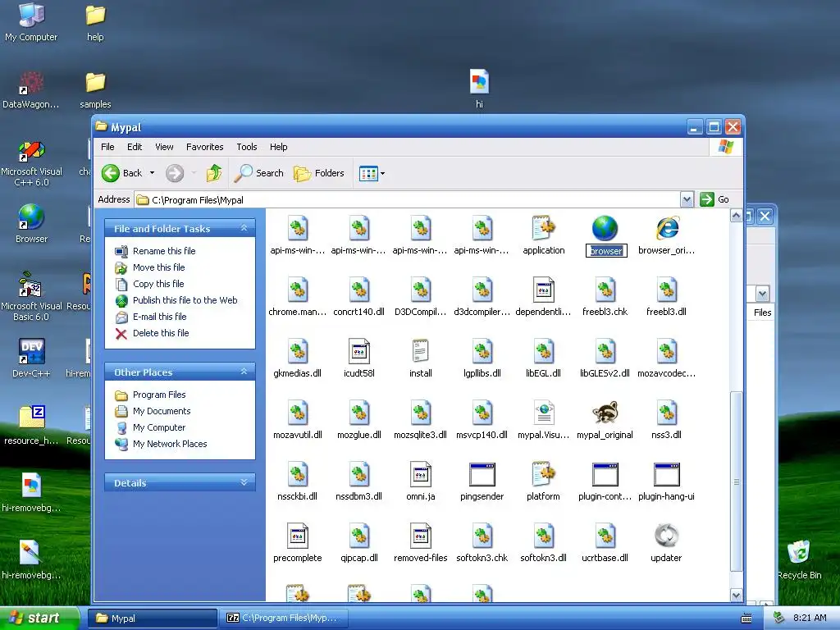
Task: Go to Program Files in Other Places
Action: coord(159,395)
